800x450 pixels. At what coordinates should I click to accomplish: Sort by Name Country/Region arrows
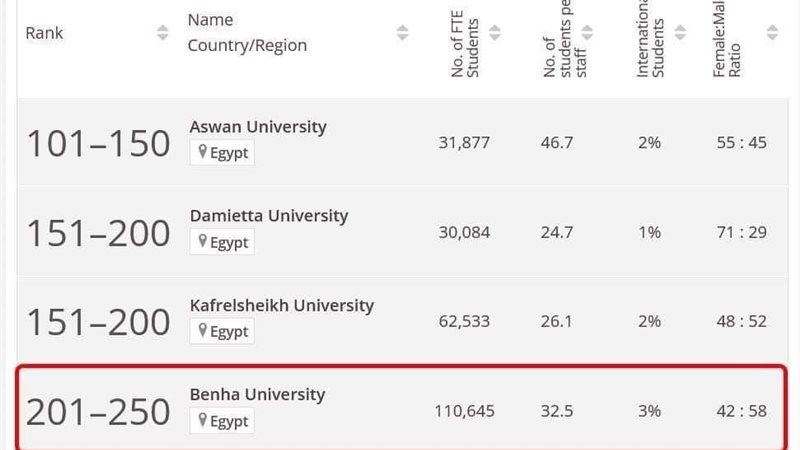click(402, 33)
